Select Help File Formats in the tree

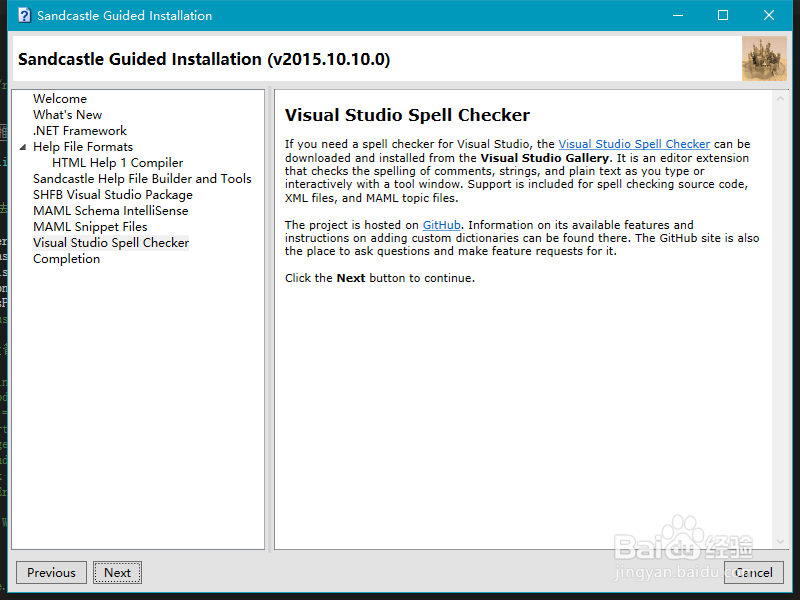coord(83,147)
